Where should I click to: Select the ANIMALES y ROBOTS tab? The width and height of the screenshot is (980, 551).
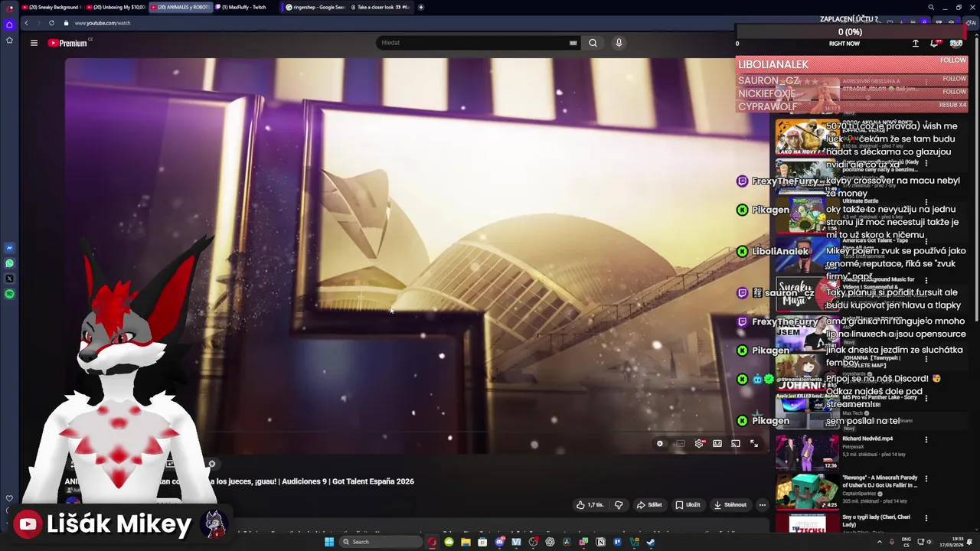(181, 7)
